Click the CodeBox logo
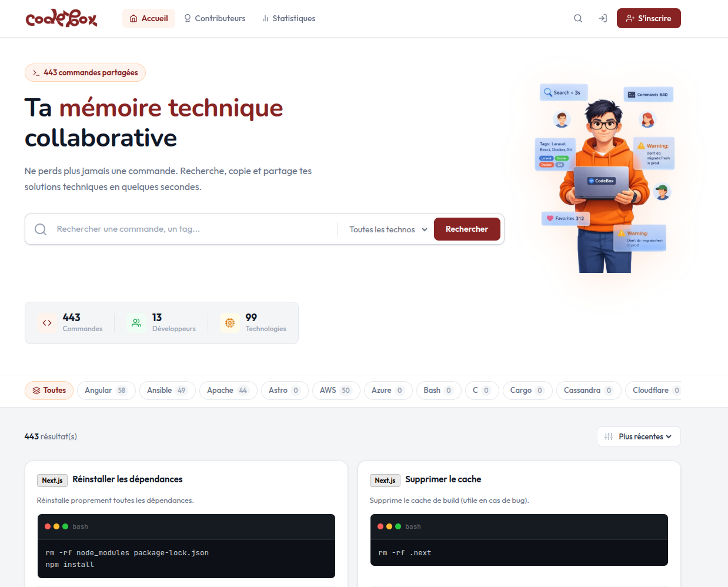Screen dimensions: 728x587 62,18
